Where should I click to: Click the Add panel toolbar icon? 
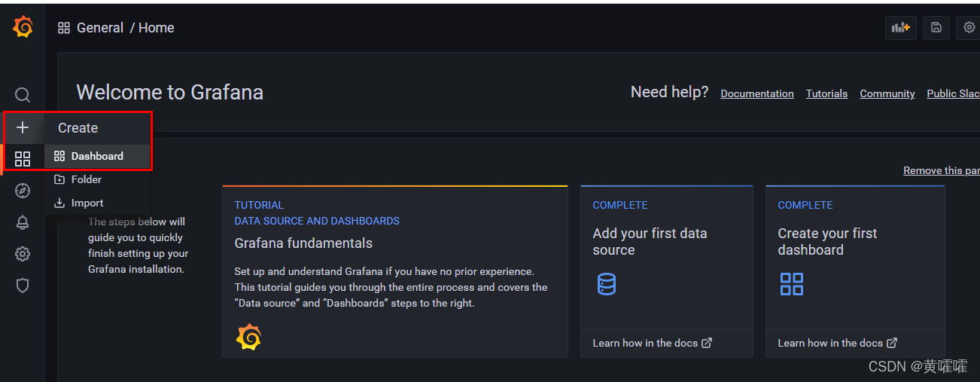(x=901, y=28)
